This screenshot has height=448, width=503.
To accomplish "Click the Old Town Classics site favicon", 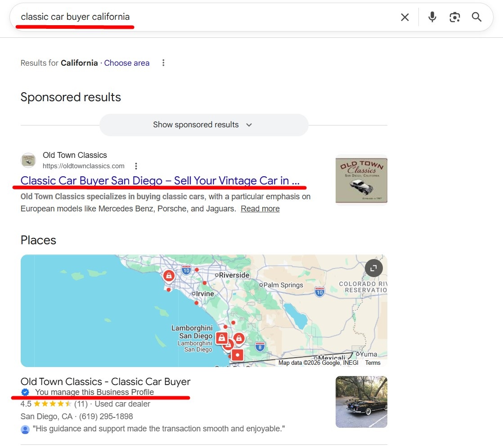I will pos(28,160).
